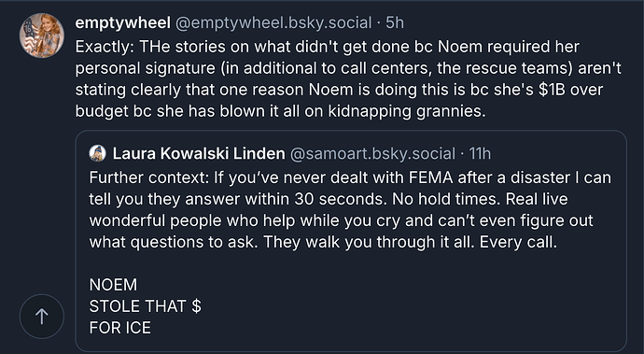This screenshot has height=354, width=644.
Task: Open Laura Kowalski Linden's small avatar
Action: pyautogui.click(x=97, y=153)
